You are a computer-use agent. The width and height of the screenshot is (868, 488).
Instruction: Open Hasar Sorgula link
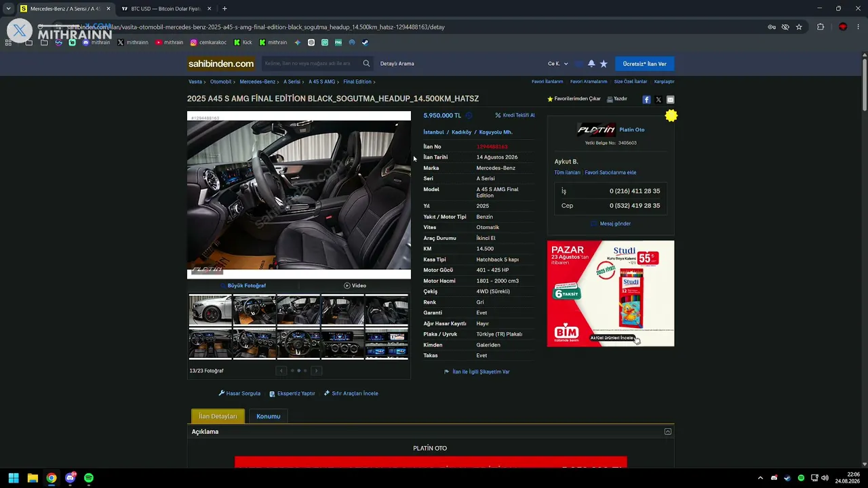tap(239, 393)
